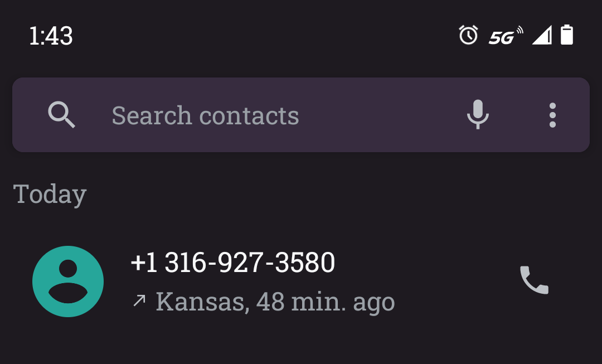
Task: Focus the Search contacts field
Action: click(x=279, y=115)
